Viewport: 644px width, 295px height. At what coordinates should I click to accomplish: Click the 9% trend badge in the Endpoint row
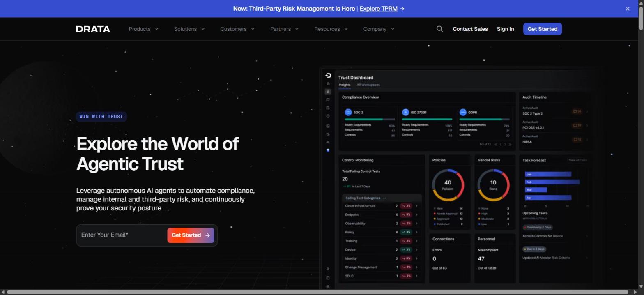click(x=406, y=214)
